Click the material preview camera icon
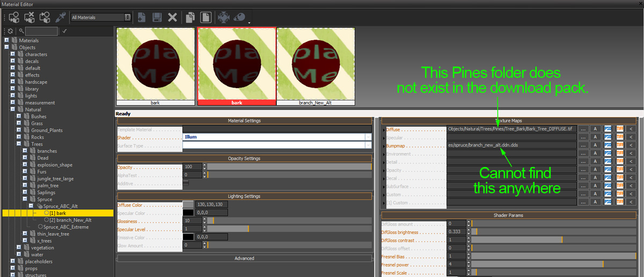Viewport: 644px width, 277px height. (x=223, y=17)
